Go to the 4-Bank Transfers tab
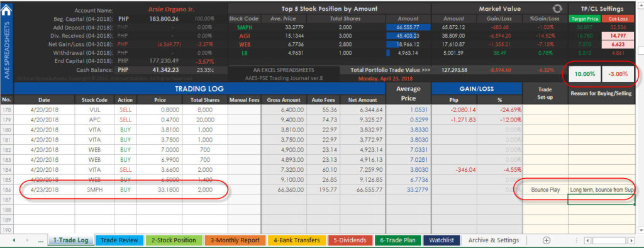 [x=296, y=240]
